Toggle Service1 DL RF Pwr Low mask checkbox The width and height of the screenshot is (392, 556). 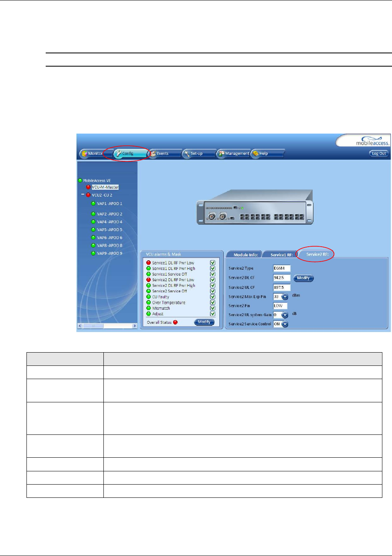point(213,263)
